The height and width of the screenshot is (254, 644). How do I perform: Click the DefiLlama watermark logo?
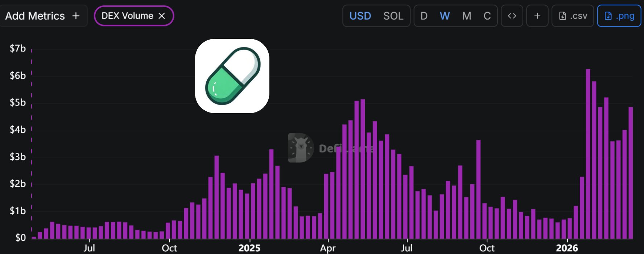(301, 148)
